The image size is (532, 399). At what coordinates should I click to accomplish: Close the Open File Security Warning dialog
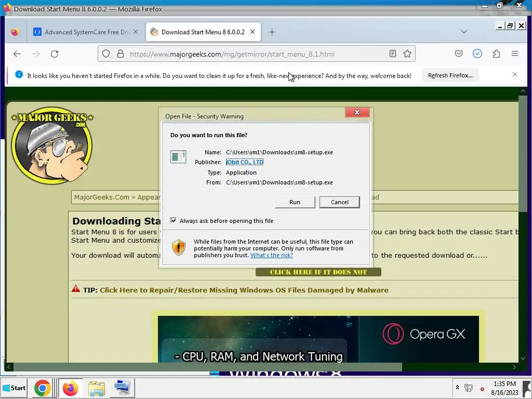357,112
